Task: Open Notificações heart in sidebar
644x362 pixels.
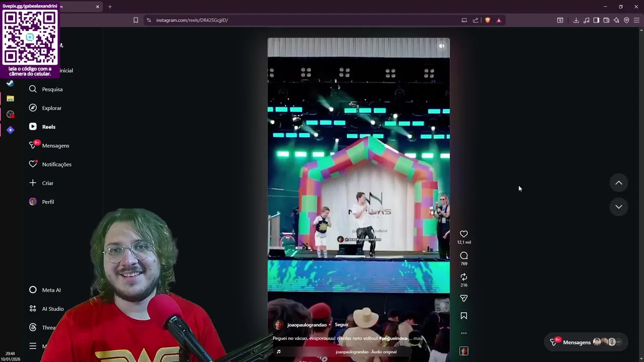Action: coord(50,164)
